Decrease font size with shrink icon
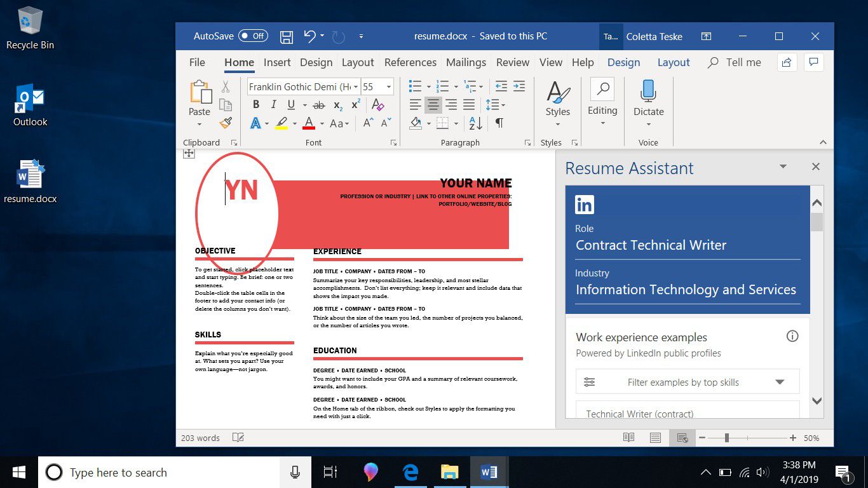 click(386, 123)
